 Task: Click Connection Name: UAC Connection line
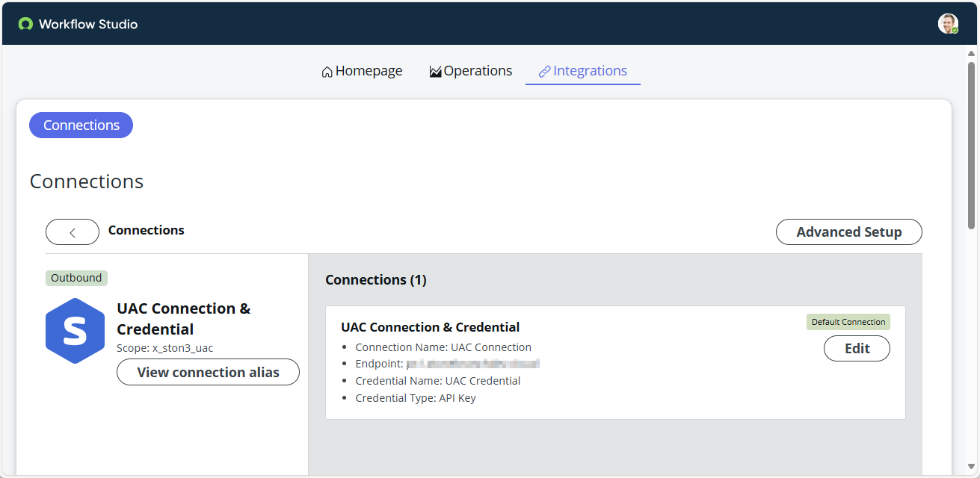[x=443, y=347]
